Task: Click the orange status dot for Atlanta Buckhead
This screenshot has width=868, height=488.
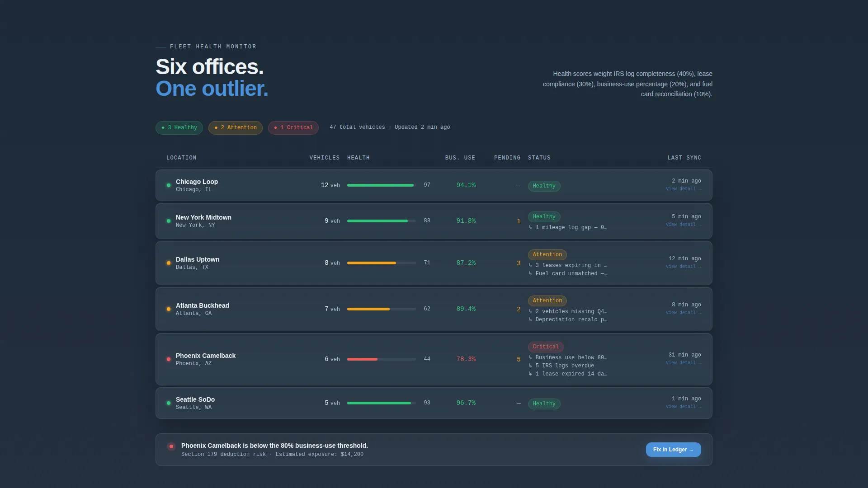Action: [169, 309]
